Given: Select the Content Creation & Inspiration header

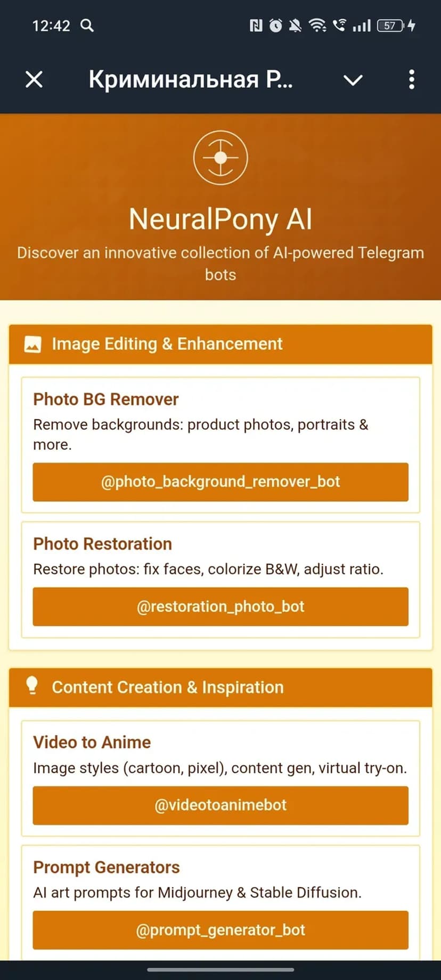Looking at the screenshot, I should [167, 687].
